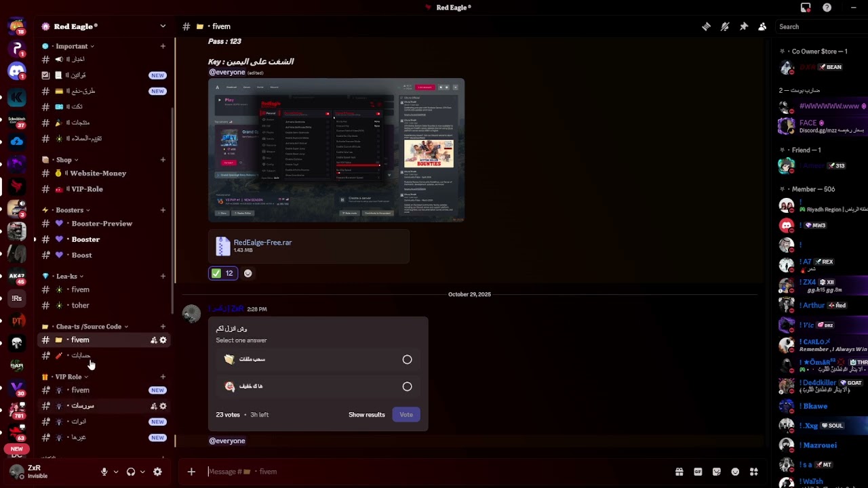
Task: Open Red Eagle server dropdown menu
Action: [x=163, y=26]
